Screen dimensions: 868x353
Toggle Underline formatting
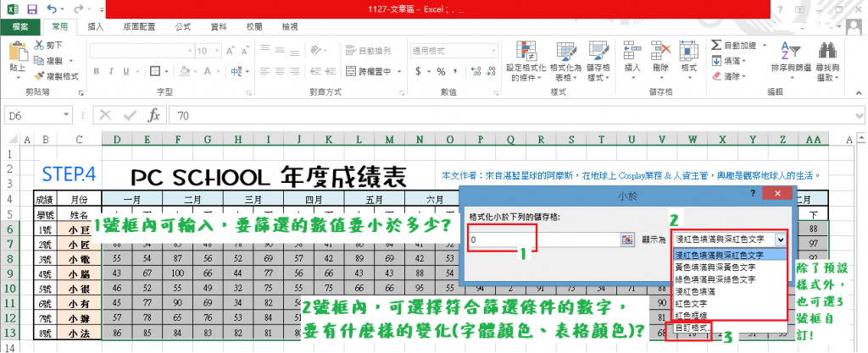[x=125, y=71]
